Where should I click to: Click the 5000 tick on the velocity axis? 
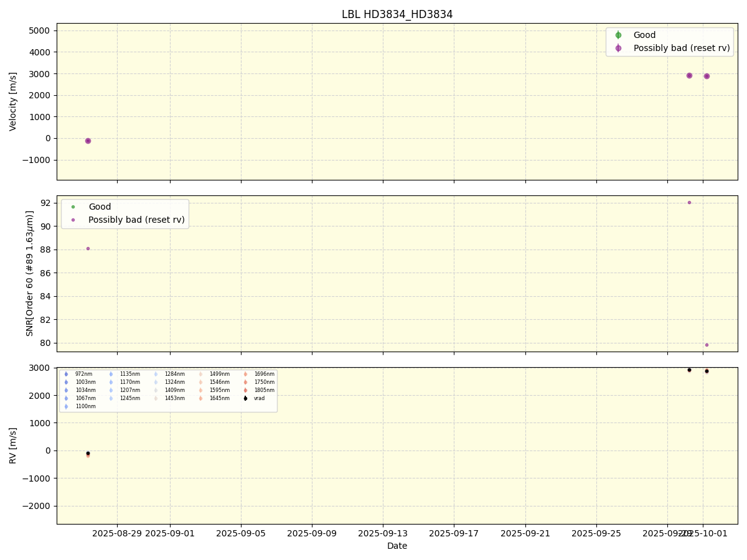(39, 30)
